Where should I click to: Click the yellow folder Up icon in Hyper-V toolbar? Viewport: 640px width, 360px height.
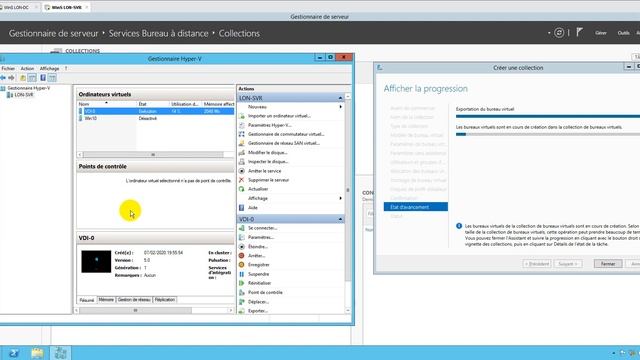[23, 78]
